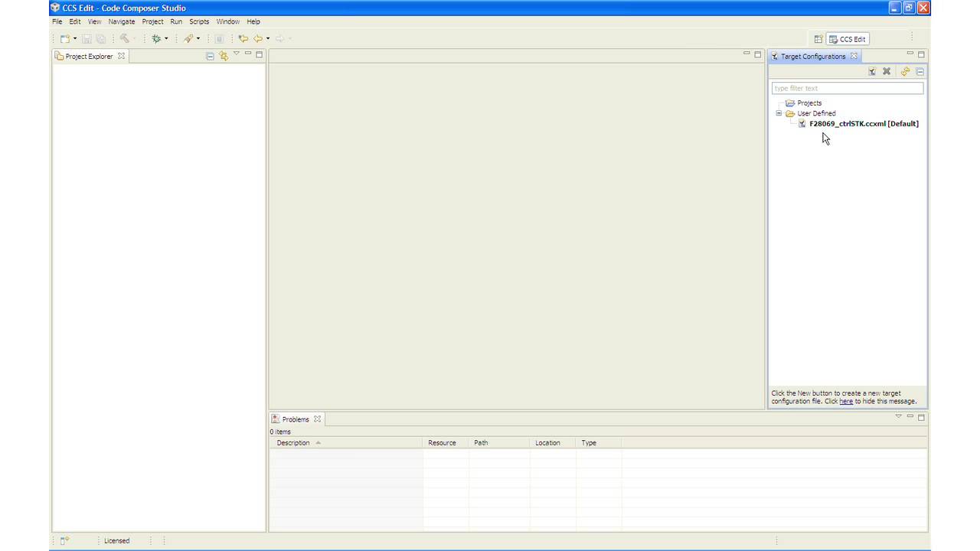Click the Build hammer toolbar icon

124,38
